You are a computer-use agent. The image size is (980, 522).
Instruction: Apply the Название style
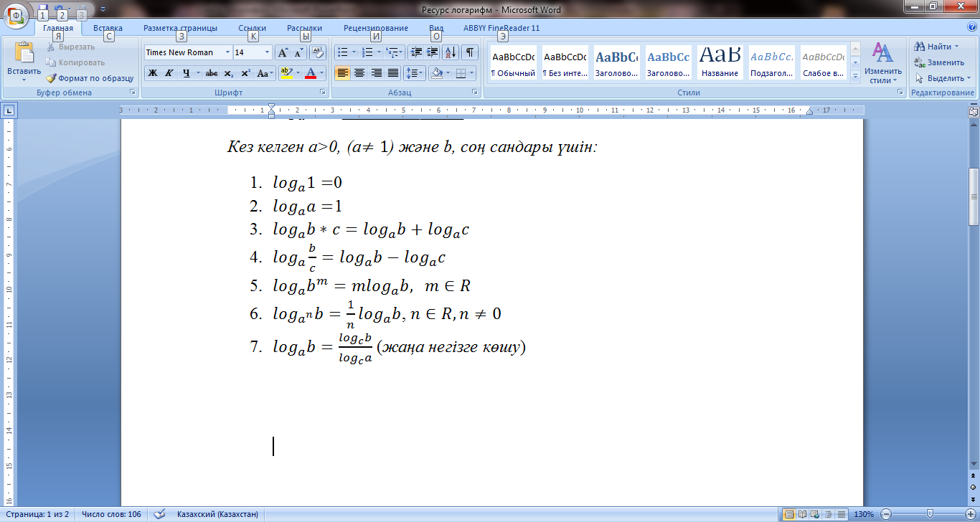point(720,63)
